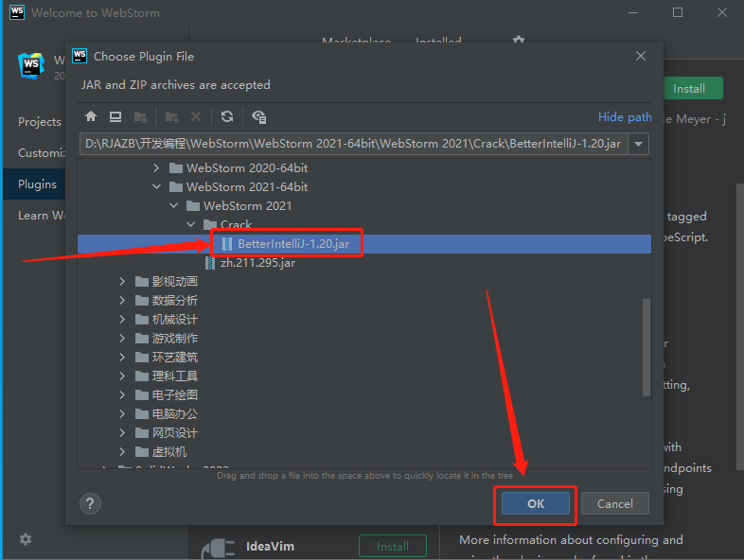The height and width of the screenshot is (560, 744).
Task: Switch to the Marketplace tab
Action: click(356, 41)
